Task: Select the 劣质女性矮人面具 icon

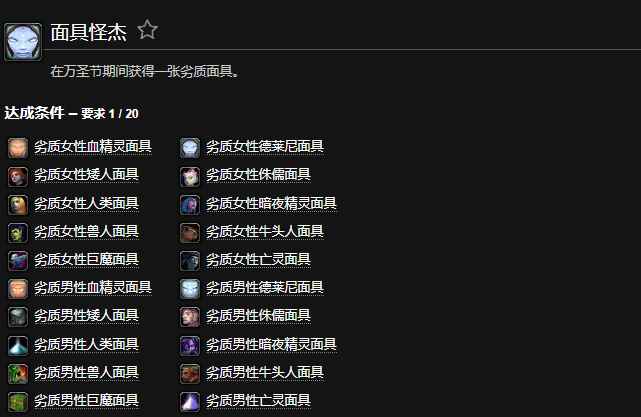Action: 18,176
